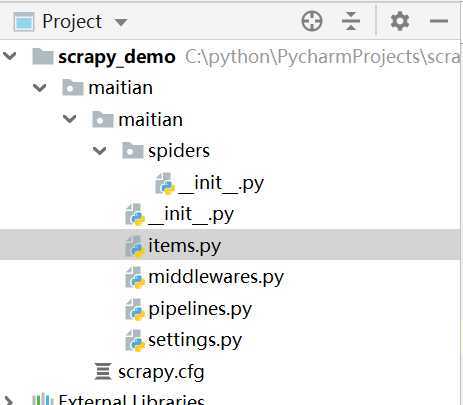Click the outer maitian folder icon
463x405 pixels.
73,88
